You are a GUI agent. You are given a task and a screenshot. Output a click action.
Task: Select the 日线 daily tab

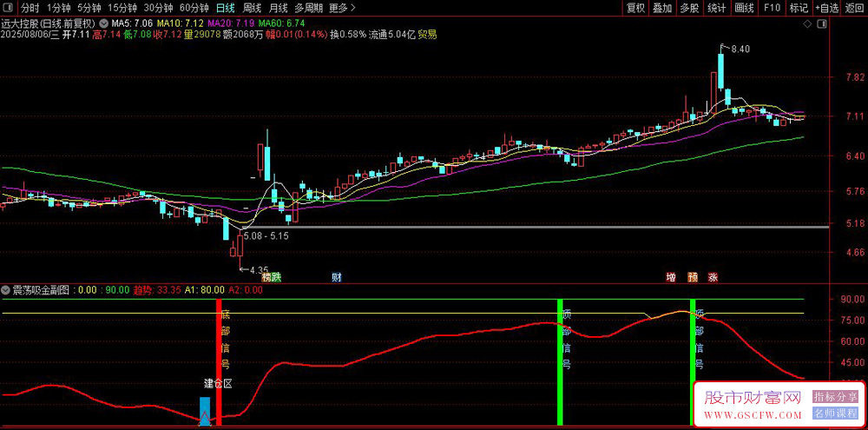[226, 9]
